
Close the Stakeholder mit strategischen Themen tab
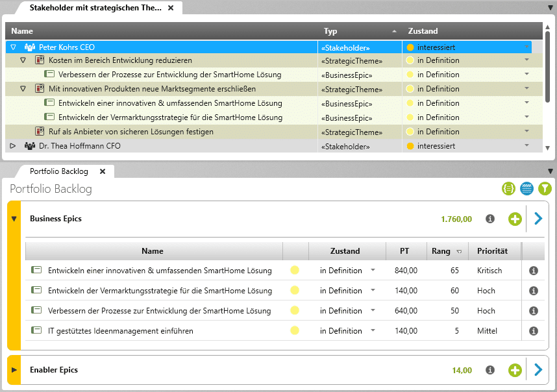click(x=171, y=8)
